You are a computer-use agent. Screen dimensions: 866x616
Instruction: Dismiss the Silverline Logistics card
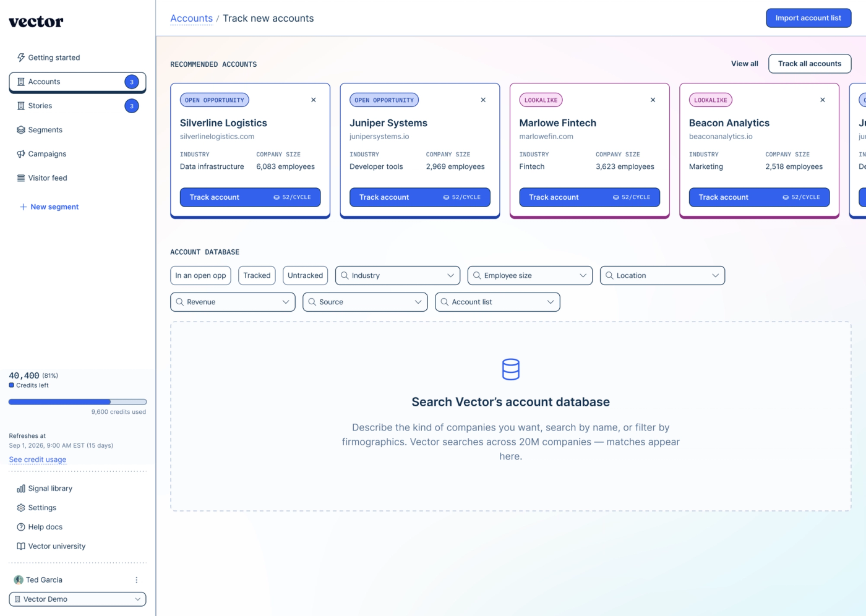pos(314,100)
